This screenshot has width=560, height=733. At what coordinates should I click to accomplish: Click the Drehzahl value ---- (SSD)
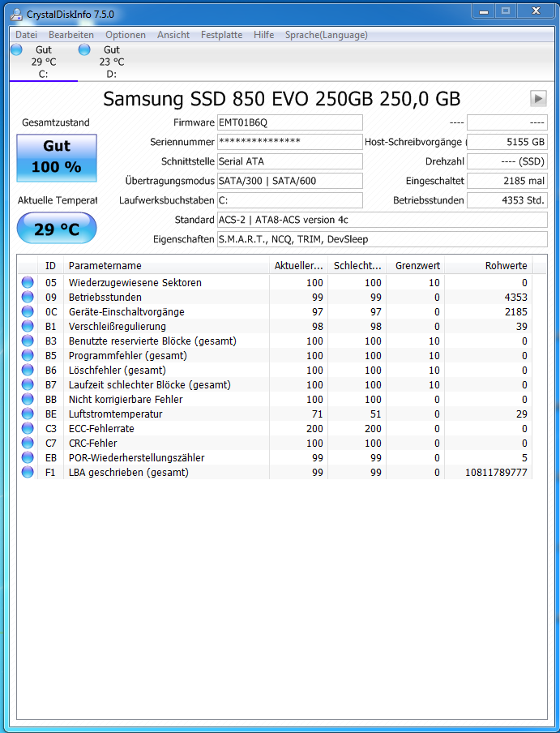[x=507, y=161]
